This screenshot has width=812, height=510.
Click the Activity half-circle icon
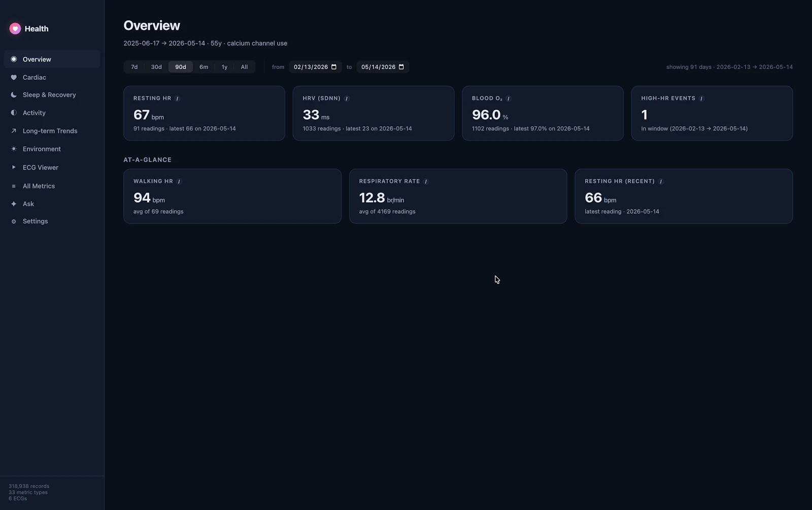coord(14,113)
